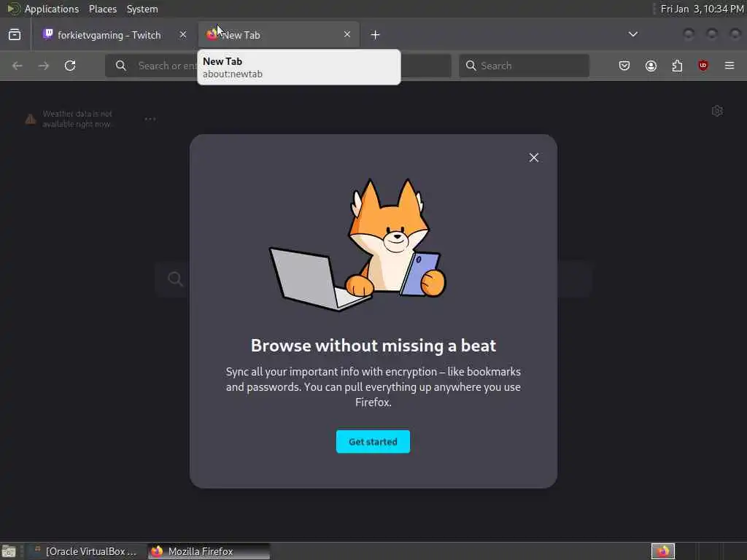Click the toolbar Search box
Screen dimensions: 747x560
(x=524, y=66)
